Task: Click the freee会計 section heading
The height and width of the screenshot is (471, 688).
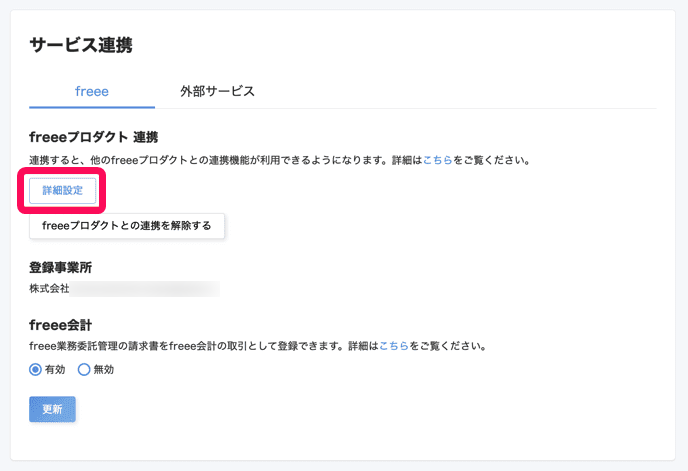Action: [x=61, y=325]
